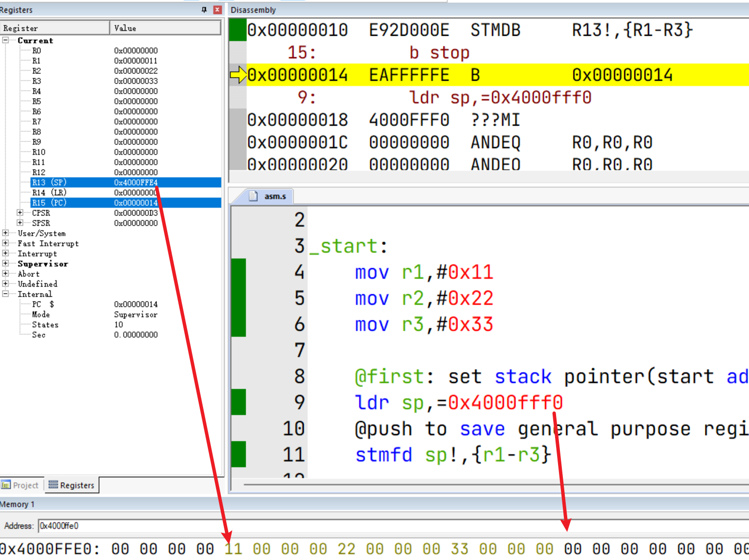Click R1 value 0x00000011

136,60
